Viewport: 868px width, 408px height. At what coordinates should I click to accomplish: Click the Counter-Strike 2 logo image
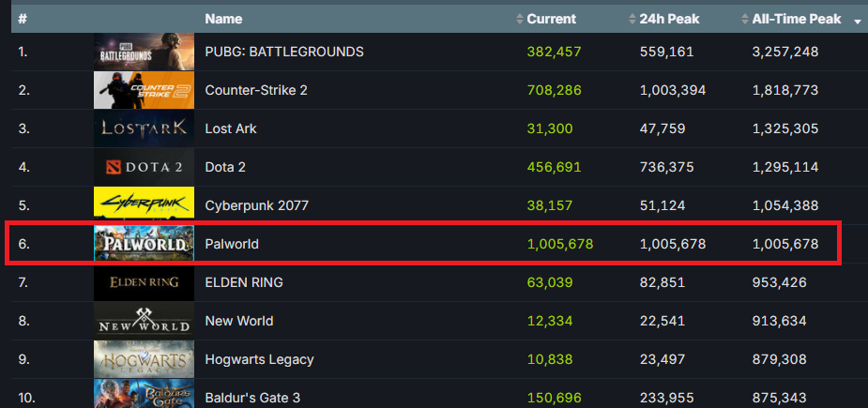(144, 90)
